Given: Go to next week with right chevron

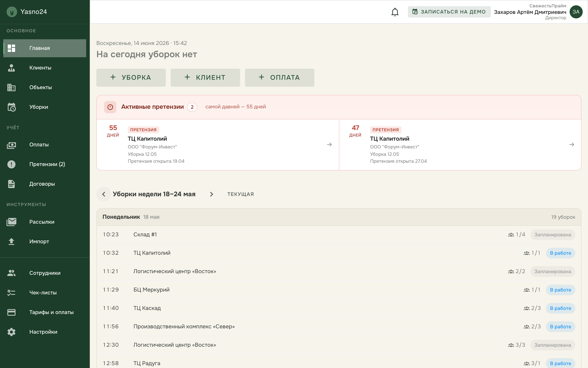Looking at the screenshot, I should [211, 194].
